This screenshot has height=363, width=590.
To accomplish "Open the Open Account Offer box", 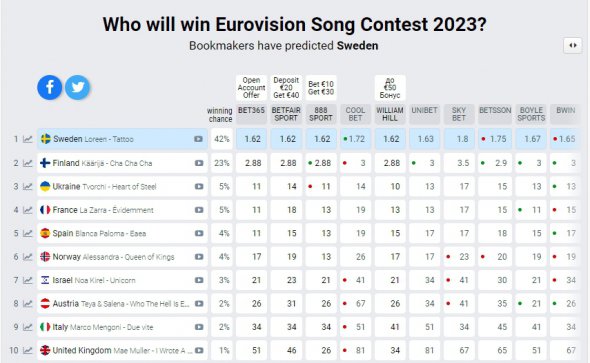I will pos(251,88).
